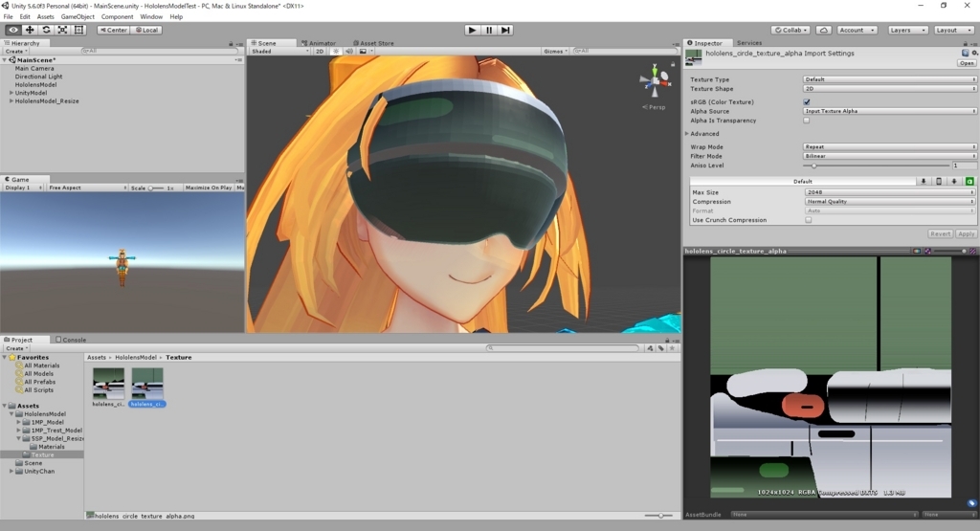Toggle RGB color channel preview
Viewport: 980px width, 531px height.
(x=917, y=251)
